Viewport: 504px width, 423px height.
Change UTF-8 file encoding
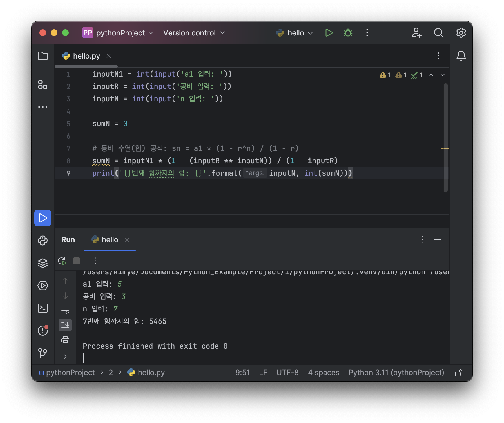[287, 373]
